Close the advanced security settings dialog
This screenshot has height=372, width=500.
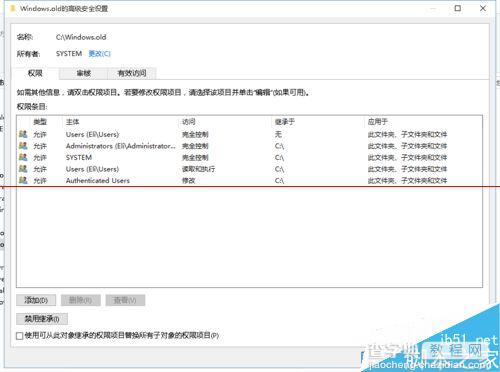tap(483, 8)
